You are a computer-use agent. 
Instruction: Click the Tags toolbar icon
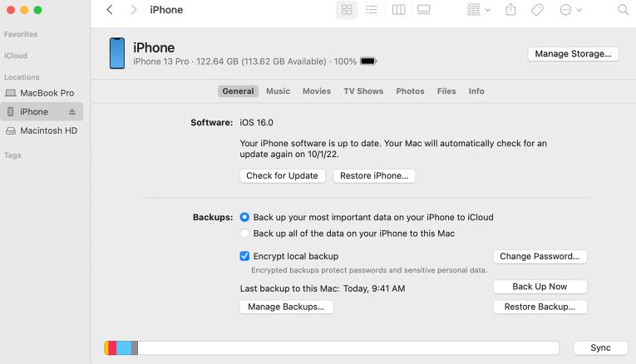coord(537,10)
